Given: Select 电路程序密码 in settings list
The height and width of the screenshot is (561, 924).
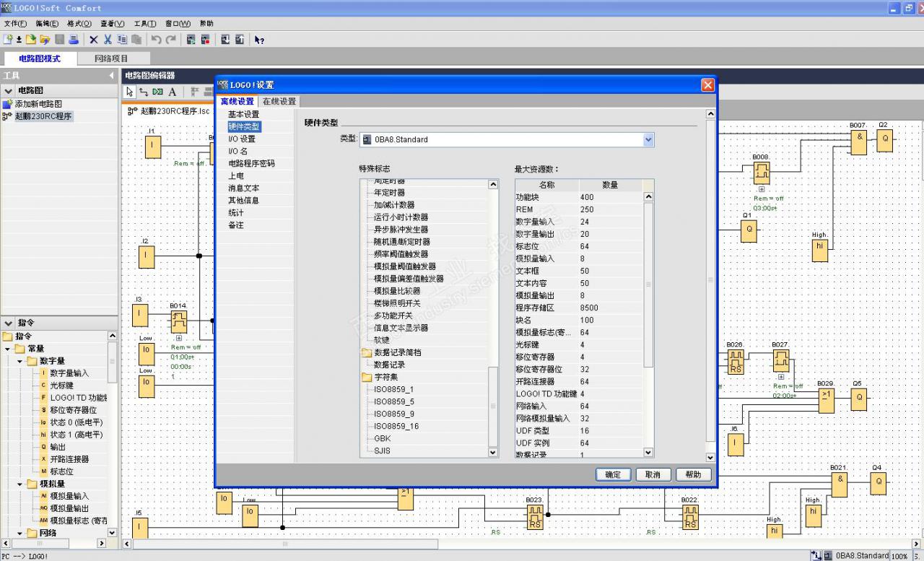Looking at the screenshot, I should pyautogui.click(x=251, y=163).
